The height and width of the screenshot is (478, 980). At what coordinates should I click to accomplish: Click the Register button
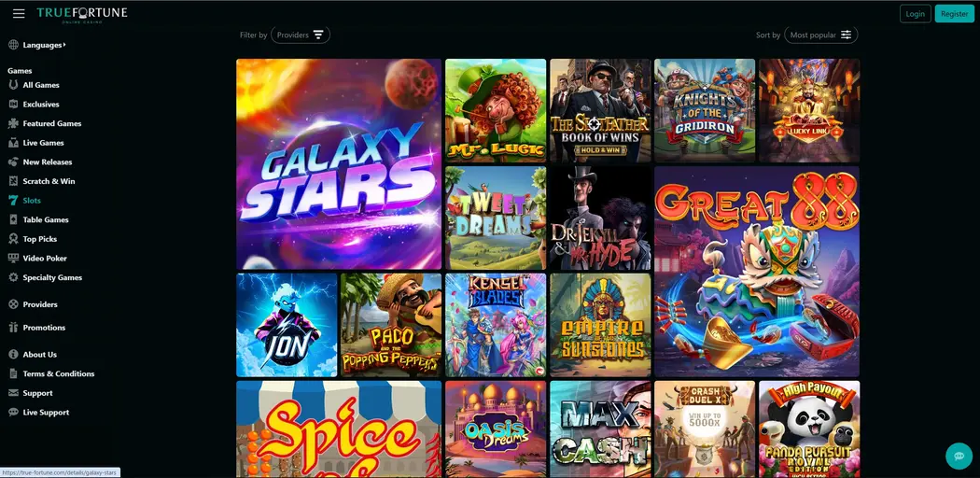(x=955, y=14)
